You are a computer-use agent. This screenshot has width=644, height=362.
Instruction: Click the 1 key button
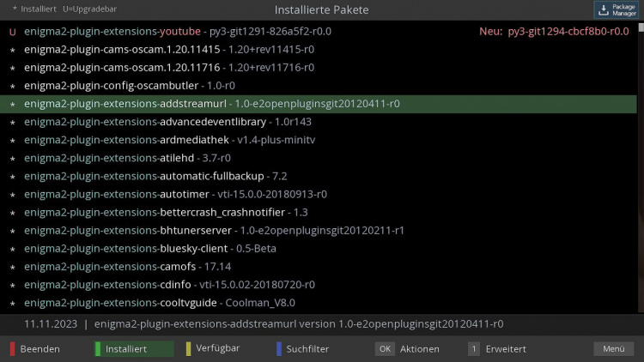click(473, 349)
